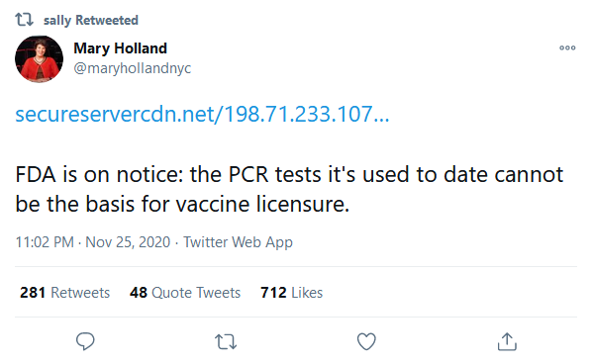Click the reply speech bubble icon
The image size is (592, 364).
click(85, 341)
